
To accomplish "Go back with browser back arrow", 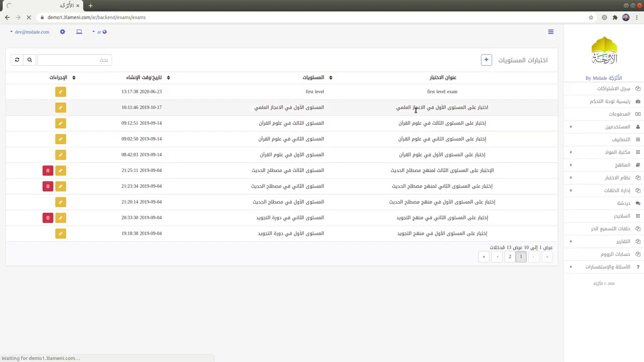I will coord(7,17).
